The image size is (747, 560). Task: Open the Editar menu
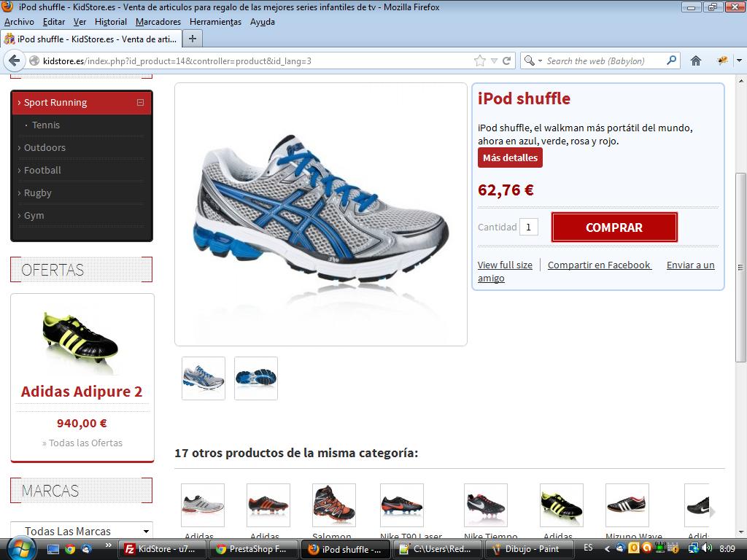point(54,22)
